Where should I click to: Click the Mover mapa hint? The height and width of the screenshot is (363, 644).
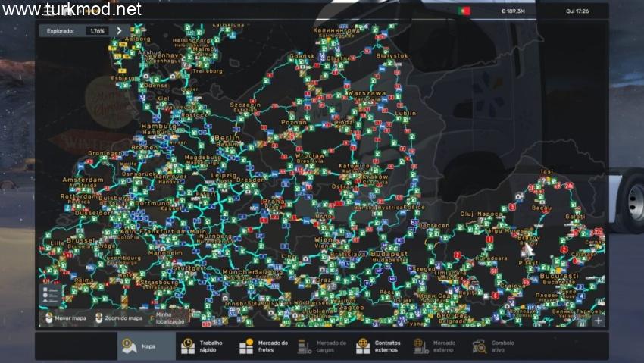point(66,318)
